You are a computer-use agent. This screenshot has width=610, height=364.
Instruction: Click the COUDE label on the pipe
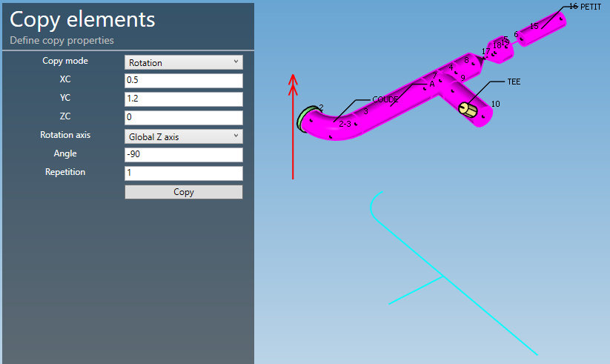click(x=385, y=99)
